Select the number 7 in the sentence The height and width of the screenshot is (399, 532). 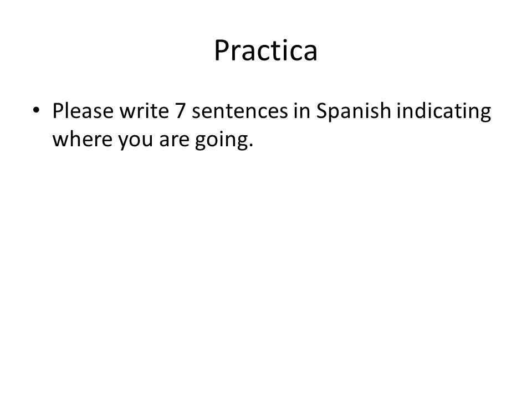point(180,111)
